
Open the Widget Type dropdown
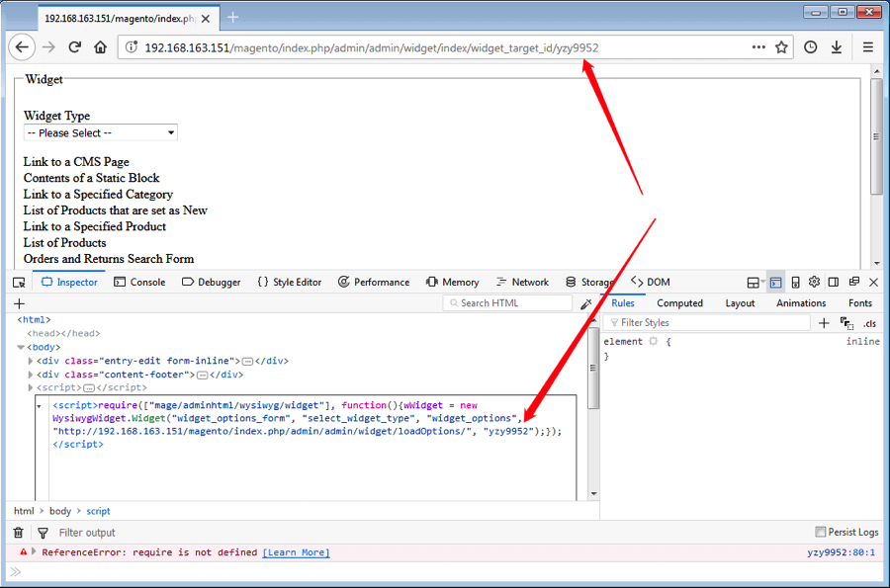point(100,132)
